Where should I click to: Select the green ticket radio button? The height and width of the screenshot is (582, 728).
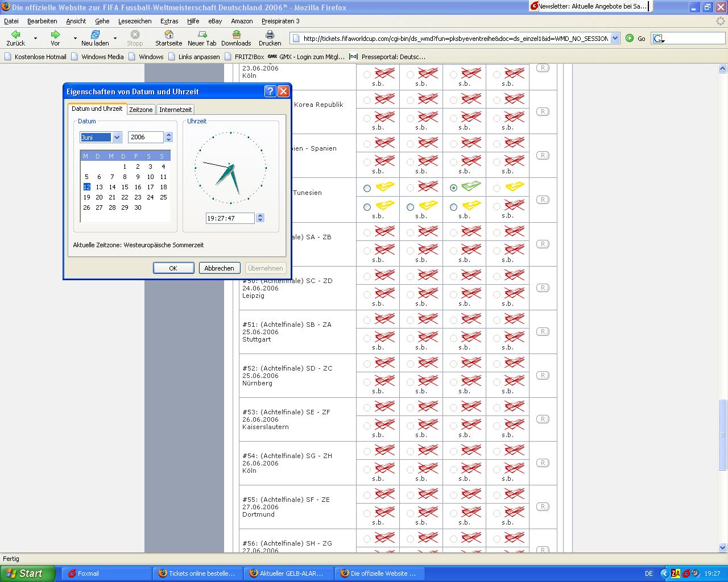[x=453, y=188]
